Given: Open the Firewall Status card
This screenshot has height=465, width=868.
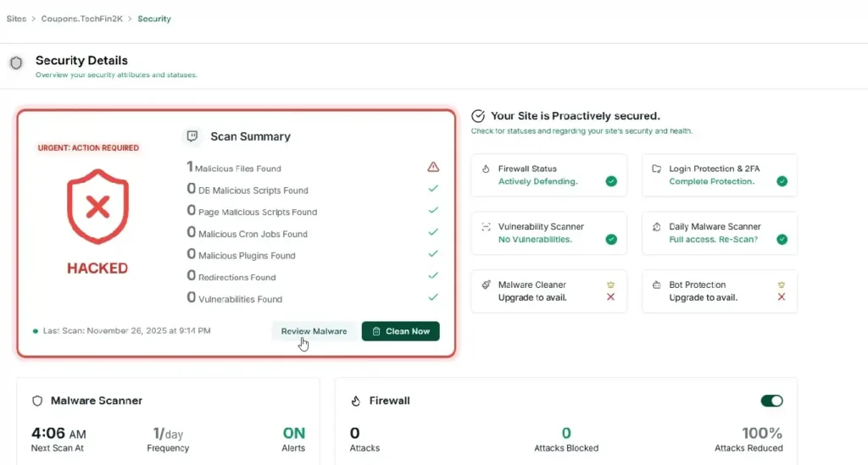Looking at the screenshot, I should point(548,175).
